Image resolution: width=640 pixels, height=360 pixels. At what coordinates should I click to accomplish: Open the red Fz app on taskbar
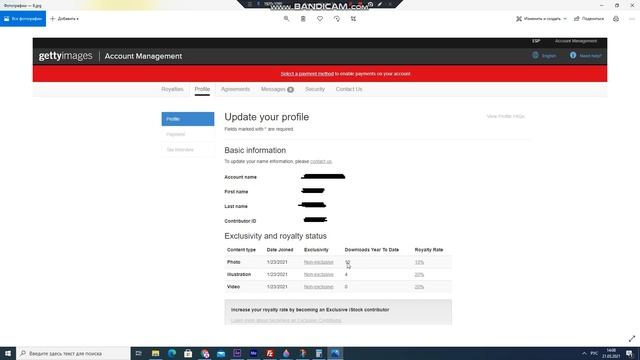point(270,353)
